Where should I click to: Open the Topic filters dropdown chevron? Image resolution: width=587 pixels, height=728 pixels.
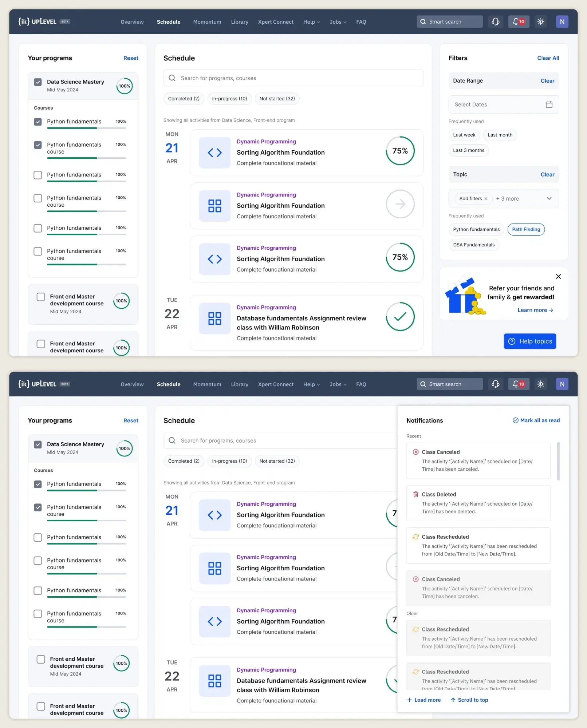tap(549, 198)
